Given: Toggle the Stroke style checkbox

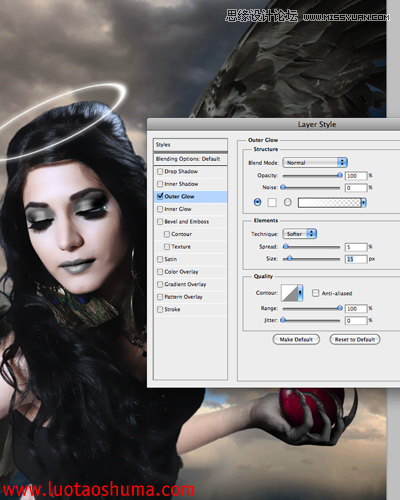Looking at the screenshot, I should click(160, 309).
